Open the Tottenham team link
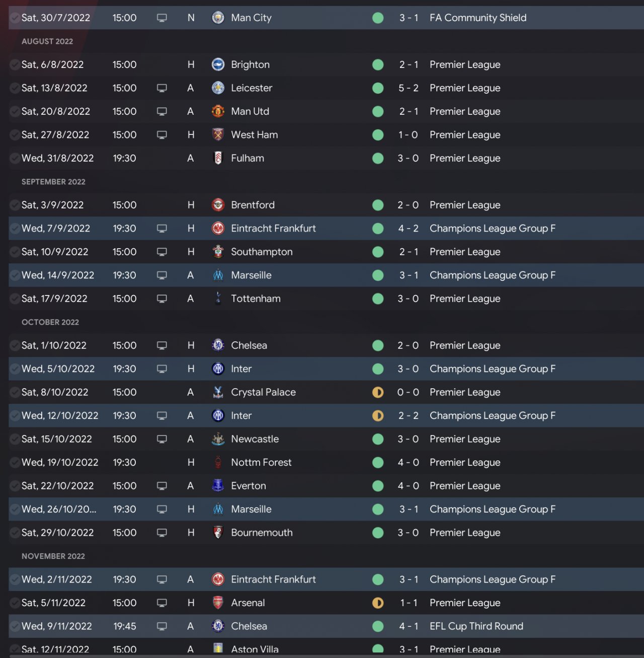The image size is (644, 658). pyautogui.click(x=256, y=299)
